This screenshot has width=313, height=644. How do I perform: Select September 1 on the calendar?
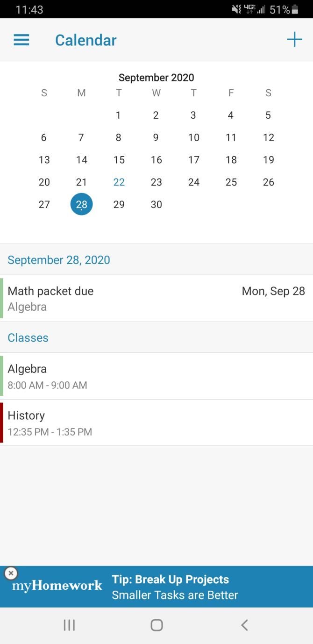pos(119,115)
